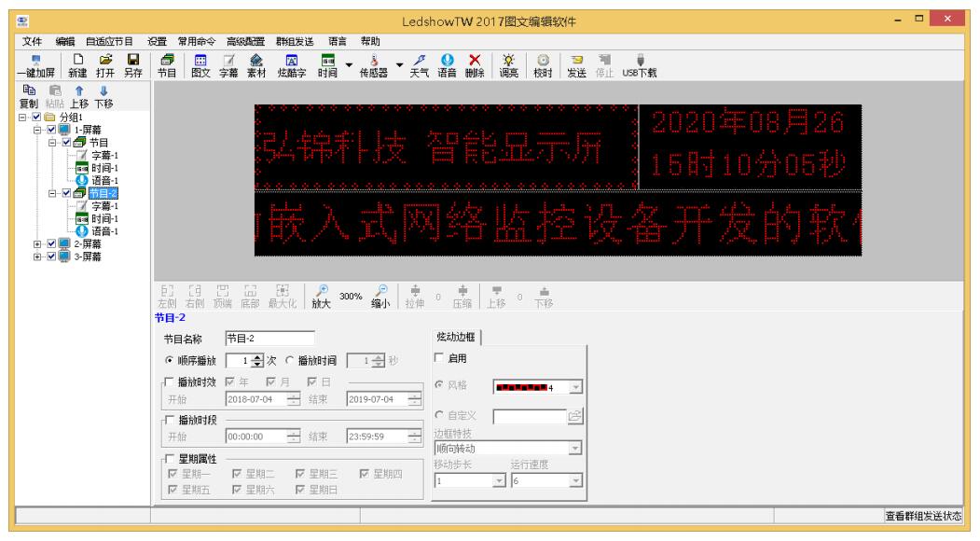Select 节目-2 in the tree

pos(104,193)
